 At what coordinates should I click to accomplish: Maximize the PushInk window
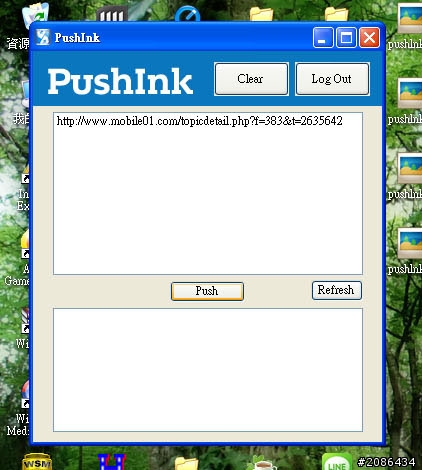point(346,37)
